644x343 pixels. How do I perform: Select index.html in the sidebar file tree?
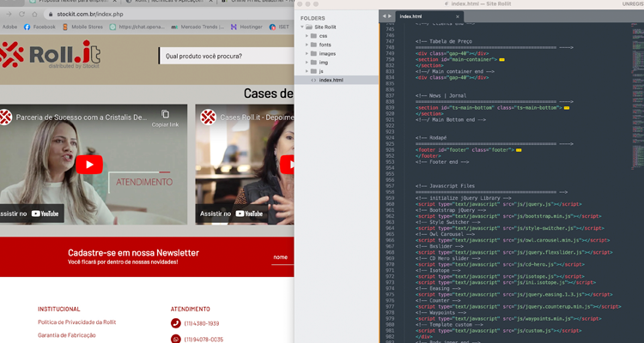coord(331,80)
